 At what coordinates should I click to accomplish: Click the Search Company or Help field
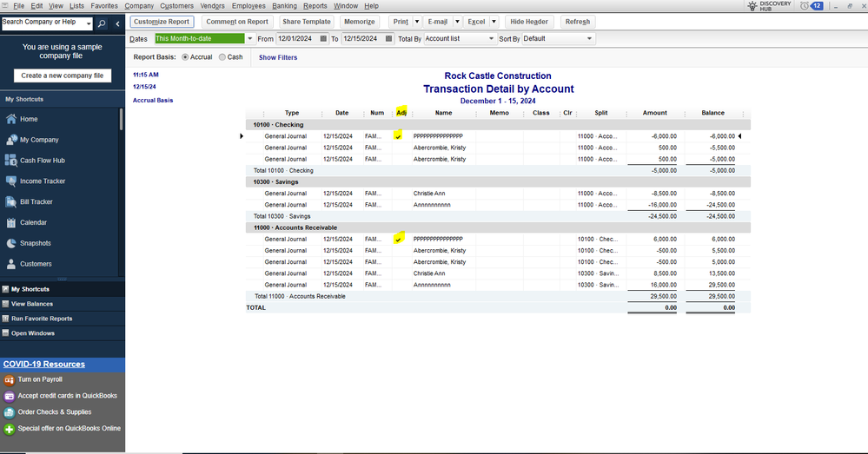[43, 23]
